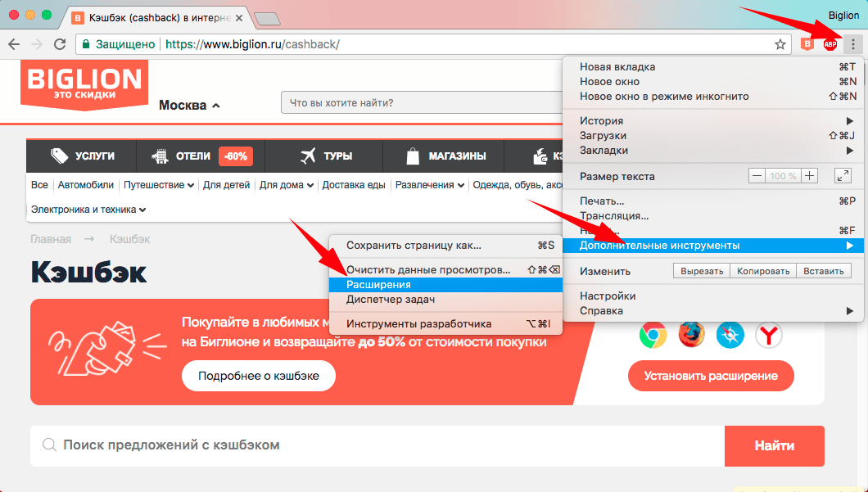Click the secure lock icon in address bar
Screen dimensions: 868x492
[86, 44]
